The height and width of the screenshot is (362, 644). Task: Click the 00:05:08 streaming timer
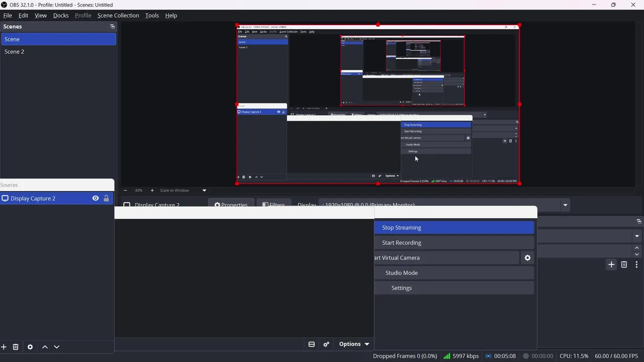point(505,356)
